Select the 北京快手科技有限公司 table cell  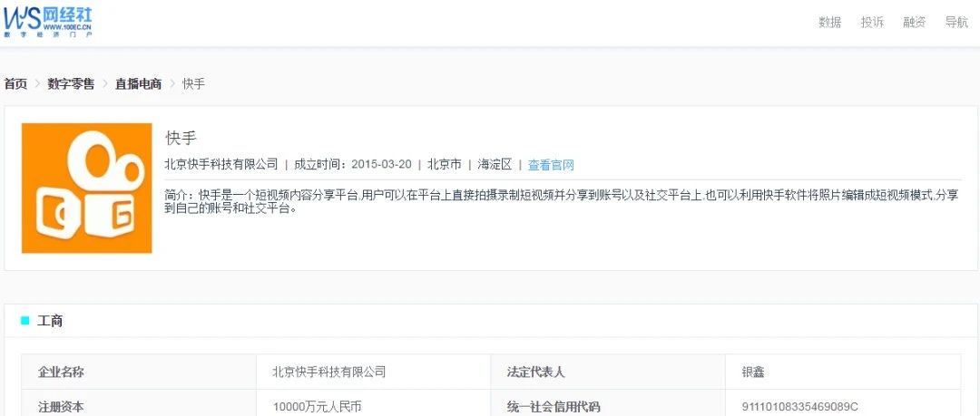click(x=373, y=372)
